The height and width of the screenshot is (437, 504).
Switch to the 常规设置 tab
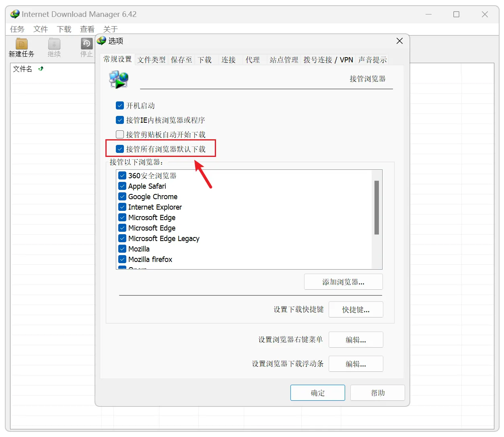(x=117, y=59)
